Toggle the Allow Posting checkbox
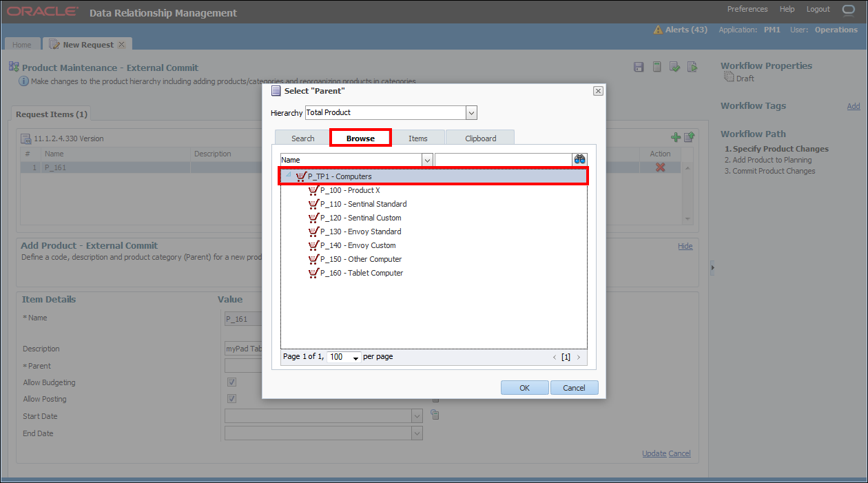This screenshot has width=868, height=483. click(232, 398)
